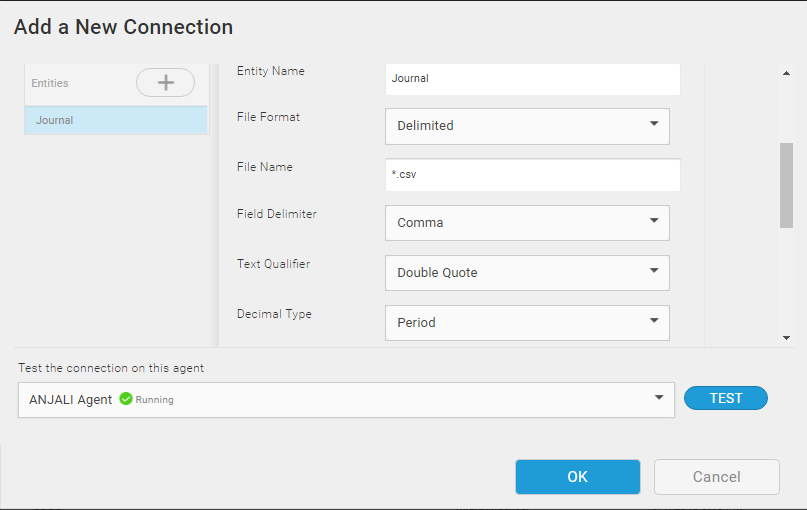Click the scrollbar down arrow
807x510 pixels.
coord(786,338)
